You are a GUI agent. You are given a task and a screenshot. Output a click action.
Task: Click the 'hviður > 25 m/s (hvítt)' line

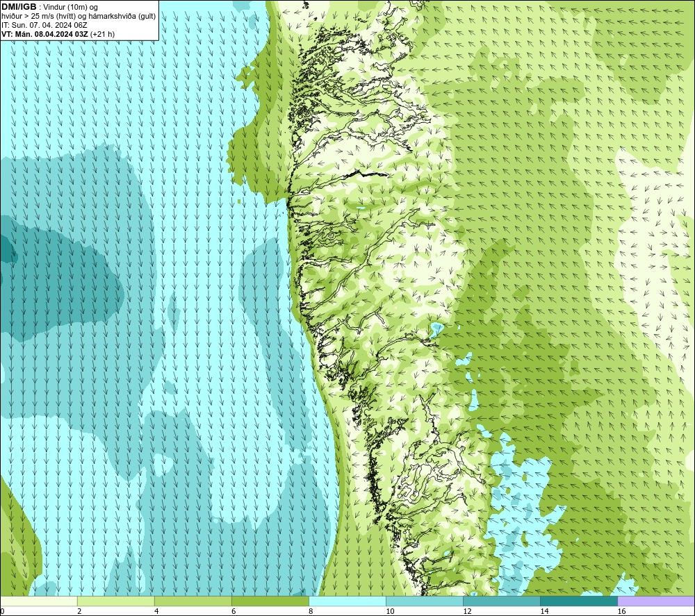[38, 17]
